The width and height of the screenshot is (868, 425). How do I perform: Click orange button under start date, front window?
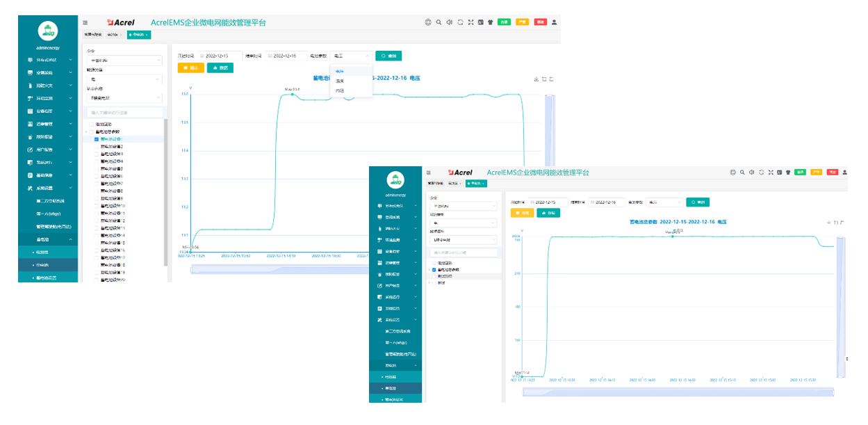522,213
